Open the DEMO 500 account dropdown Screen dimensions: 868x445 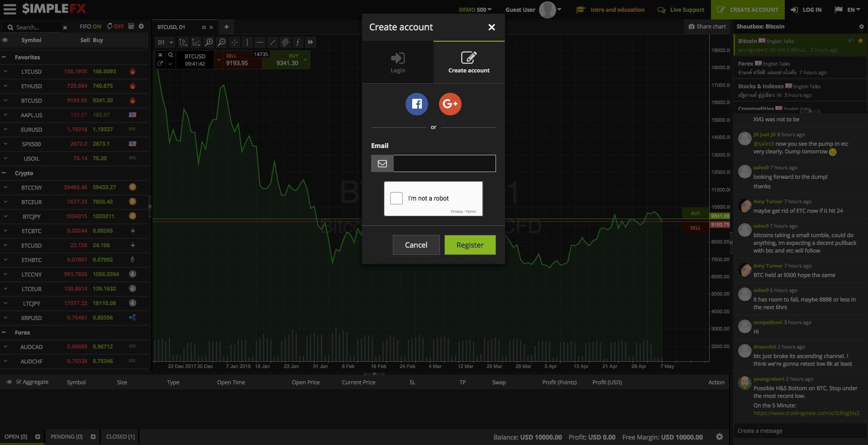point(475,10)
